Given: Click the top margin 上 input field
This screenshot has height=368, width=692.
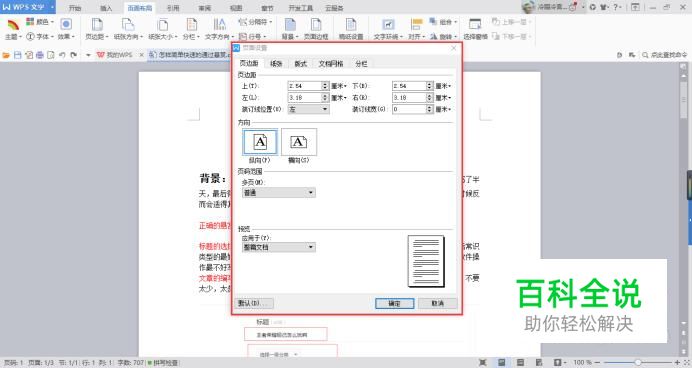Looking at the screenshot, I should coord(305,86).
